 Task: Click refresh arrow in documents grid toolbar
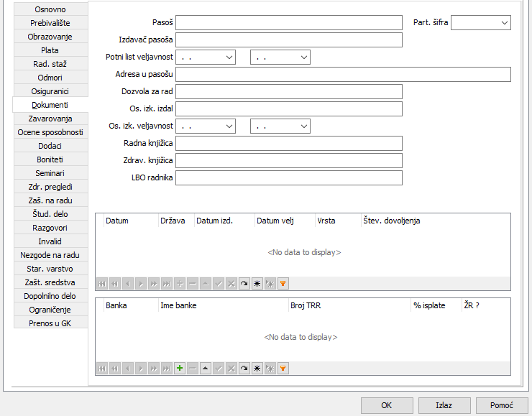[x=244, y=283]
